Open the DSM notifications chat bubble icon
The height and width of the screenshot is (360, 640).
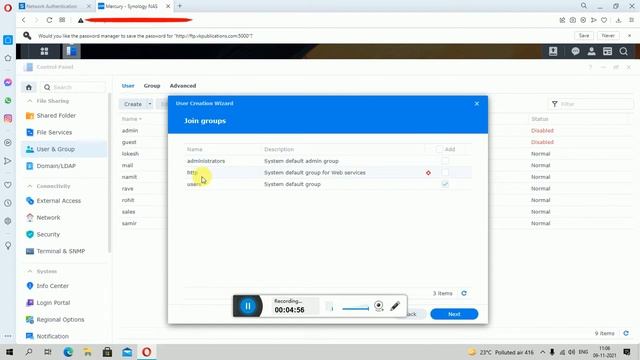pos(576,51)
